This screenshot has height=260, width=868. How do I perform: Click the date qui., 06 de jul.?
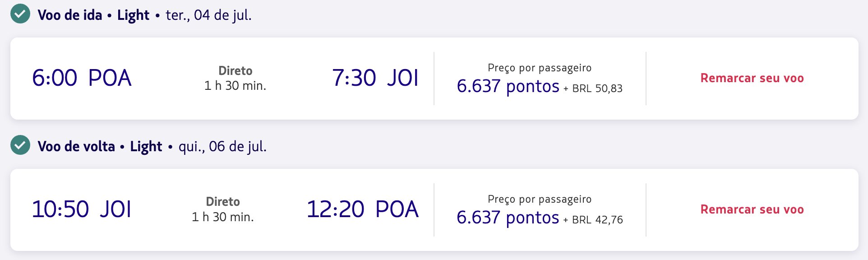tap(222, 146)
